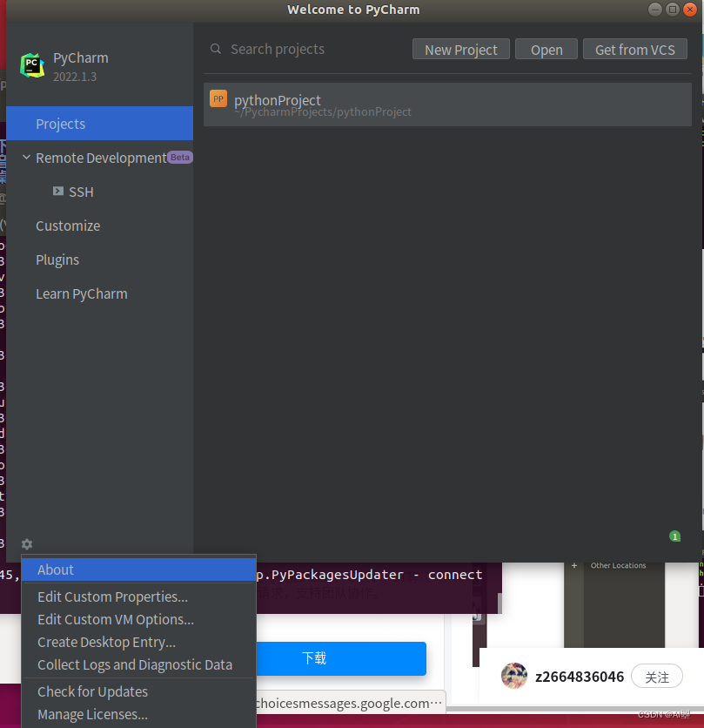The image size is (704, 728).
Task: Click the 关注 follow button
Action: (x=657, y=677)
